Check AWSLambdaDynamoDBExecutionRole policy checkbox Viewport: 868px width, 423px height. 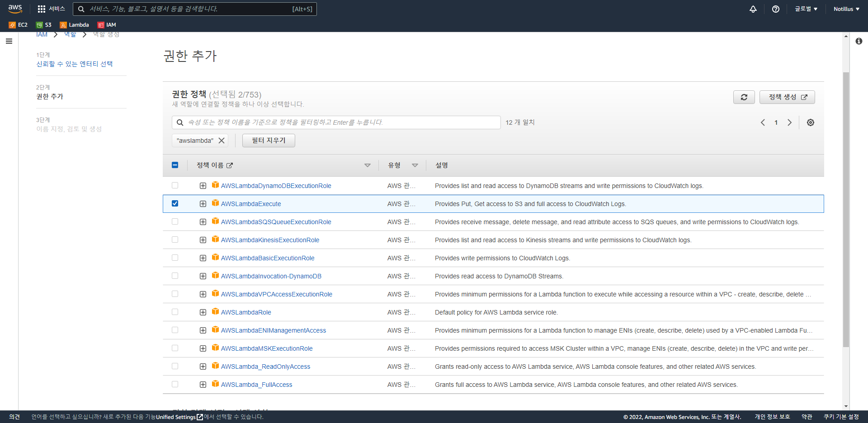tap(175, 185)
